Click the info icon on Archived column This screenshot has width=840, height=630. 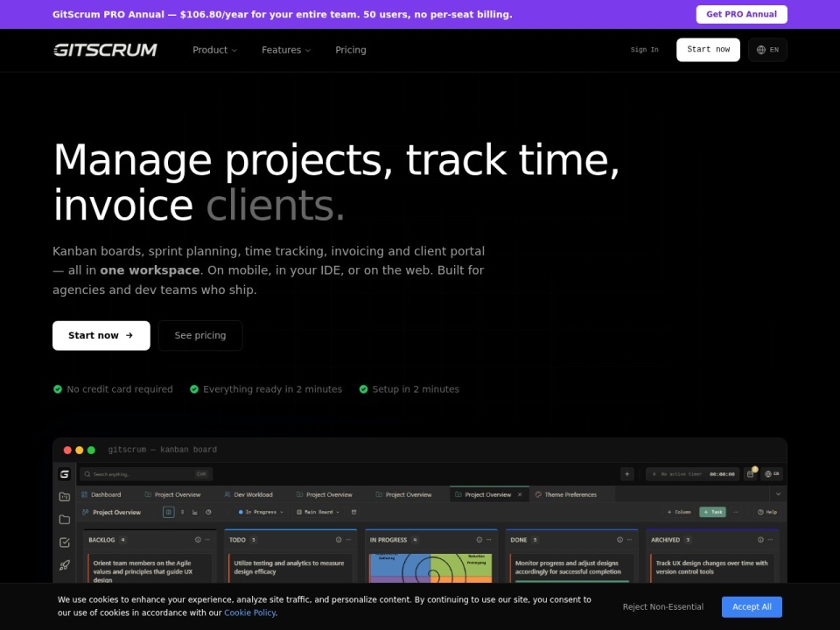point(760,540)
